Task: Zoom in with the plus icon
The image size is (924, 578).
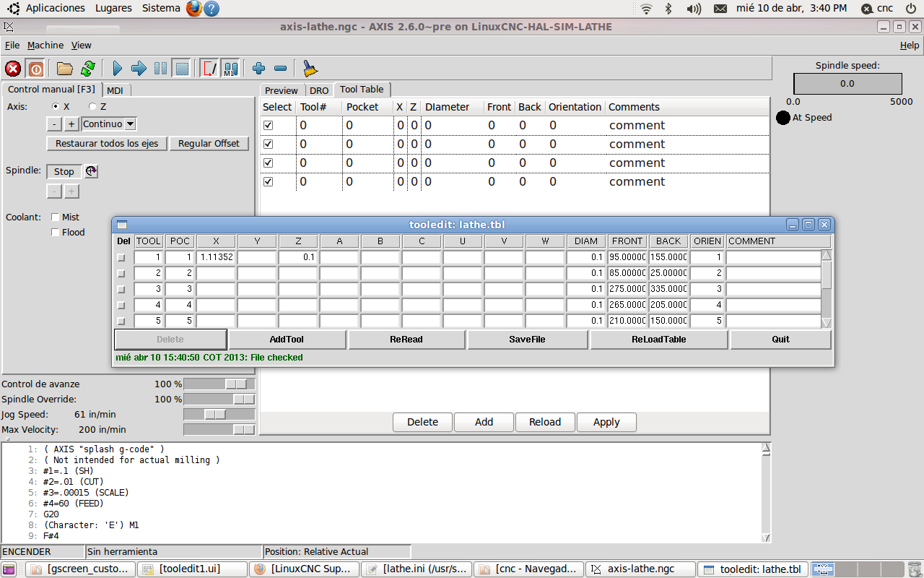Action: pos(259,69)
